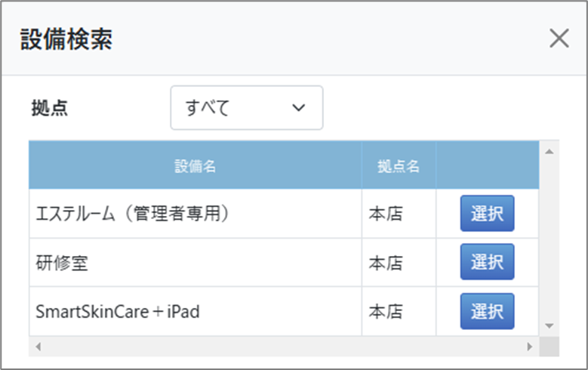Click 選択 button for SmartSkinCare＋iPad
The height and width of the screenshot is (370, 588).
coord(487,311)
